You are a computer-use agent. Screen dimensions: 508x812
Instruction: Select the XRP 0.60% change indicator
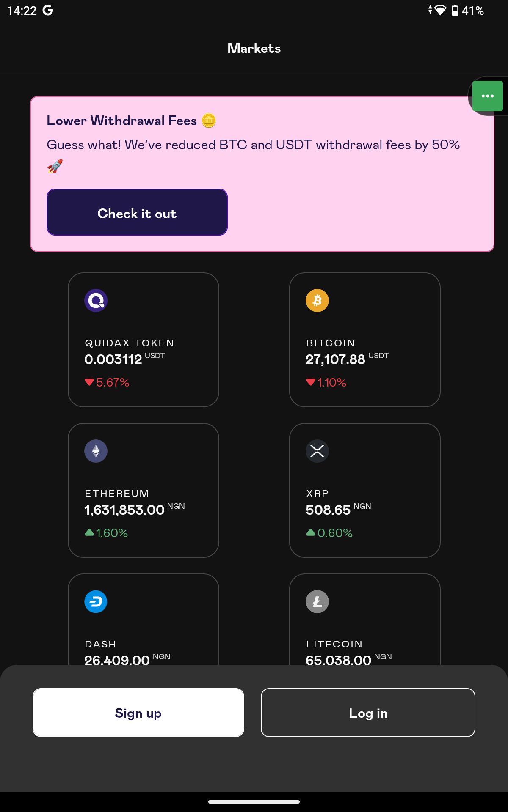[329, 533]
